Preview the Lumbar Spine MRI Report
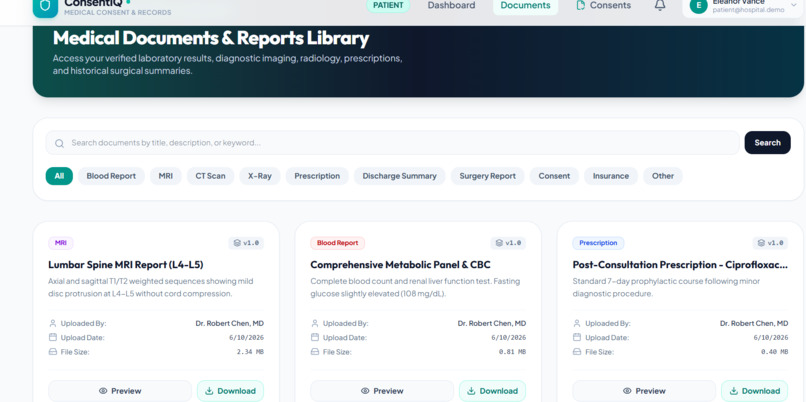 click(x=120, y=391)
